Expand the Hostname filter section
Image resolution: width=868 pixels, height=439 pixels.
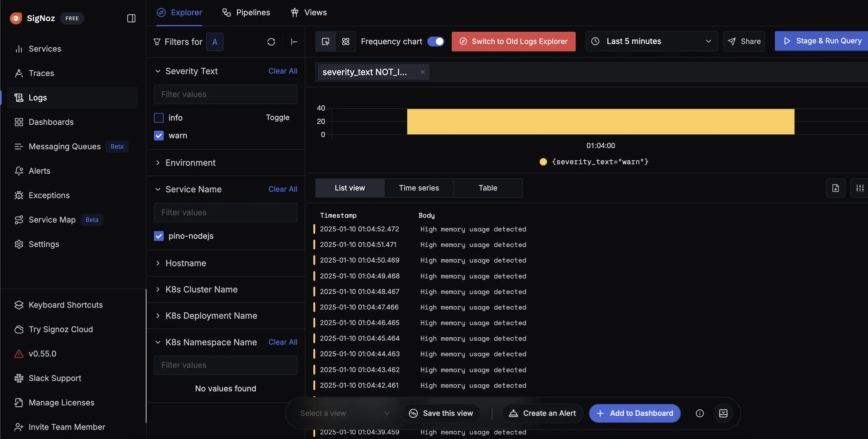[158, 263]
